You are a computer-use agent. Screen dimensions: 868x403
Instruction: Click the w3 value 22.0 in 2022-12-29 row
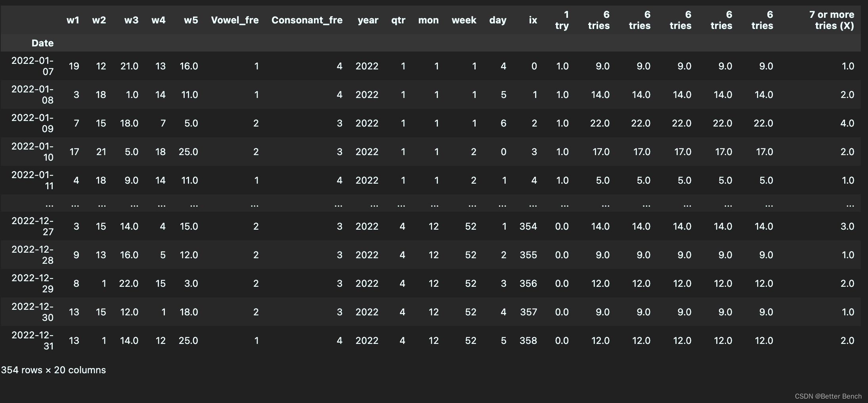129,284
